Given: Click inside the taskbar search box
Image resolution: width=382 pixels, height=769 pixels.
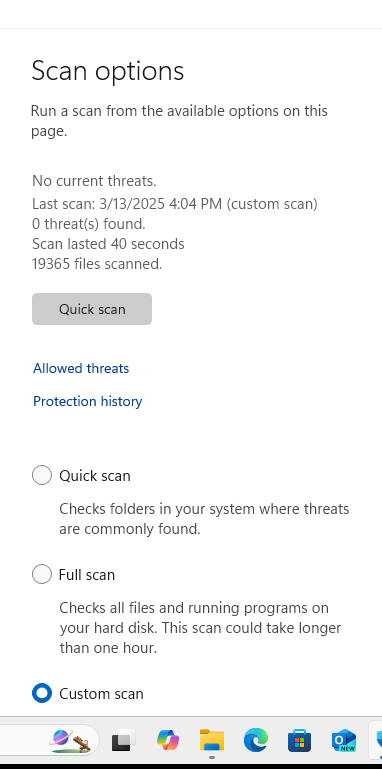Looking at the screenshot, I should pos(49,740).
